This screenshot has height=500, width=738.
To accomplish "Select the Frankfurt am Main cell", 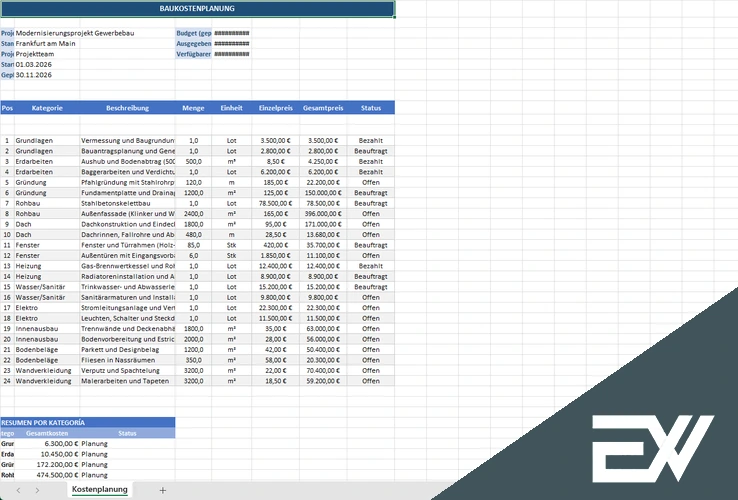I will 46,43.
